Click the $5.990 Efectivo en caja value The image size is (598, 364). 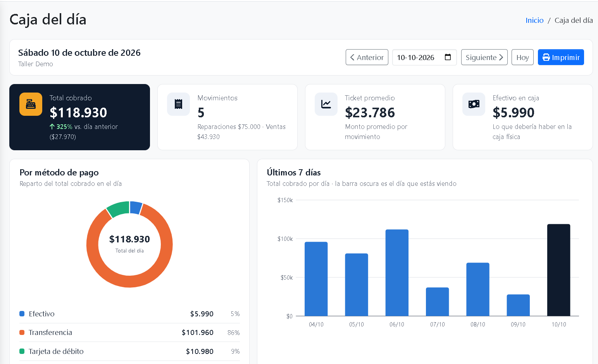(x=514, y=113)
